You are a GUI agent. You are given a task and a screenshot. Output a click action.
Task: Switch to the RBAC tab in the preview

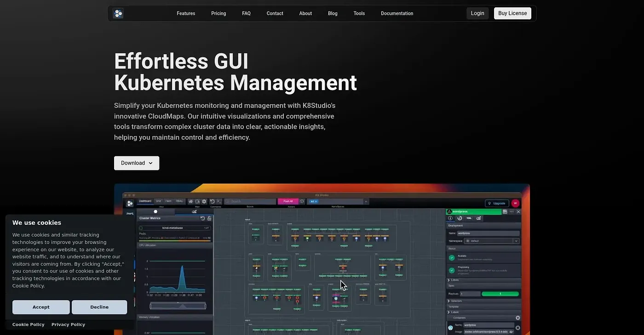click(x=179, y=201)
